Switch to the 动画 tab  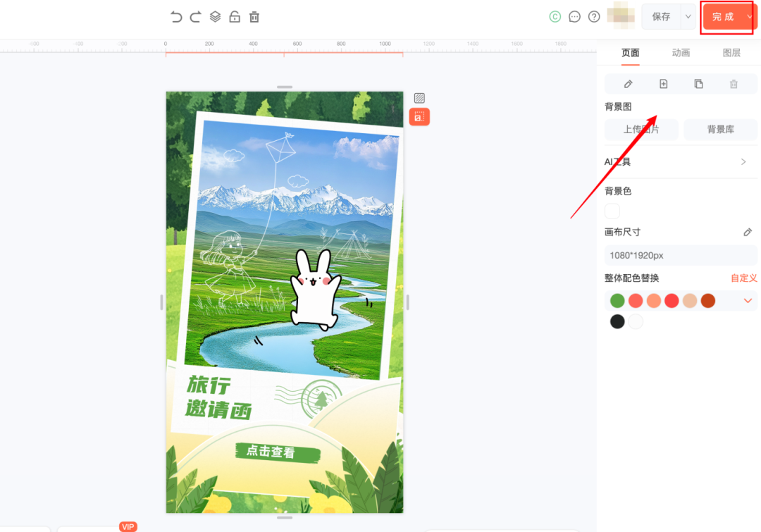tap(681, 53)
